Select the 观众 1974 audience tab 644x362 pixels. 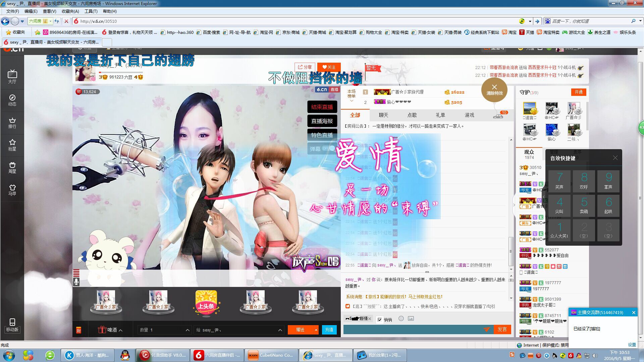(529, 155)
